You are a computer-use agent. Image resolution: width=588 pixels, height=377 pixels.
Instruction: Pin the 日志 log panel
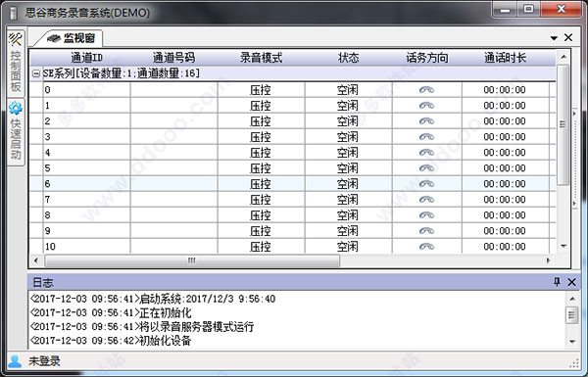pos(557,282)
